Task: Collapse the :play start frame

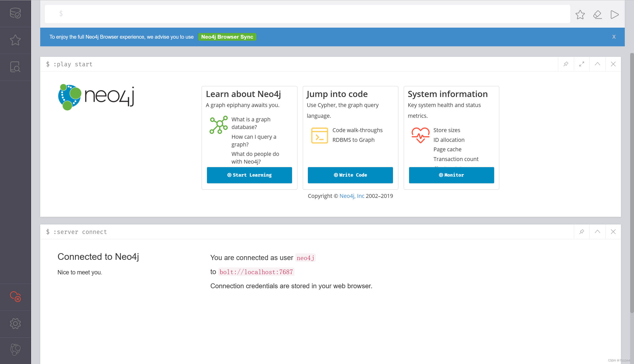Action: [x=597, y=64]
